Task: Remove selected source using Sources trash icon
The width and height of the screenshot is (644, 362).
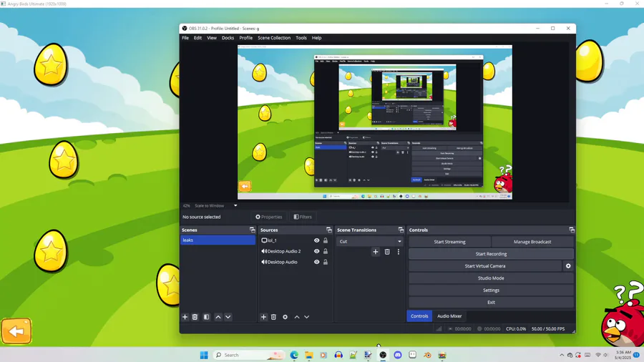Action: click(x=273, y=317)
